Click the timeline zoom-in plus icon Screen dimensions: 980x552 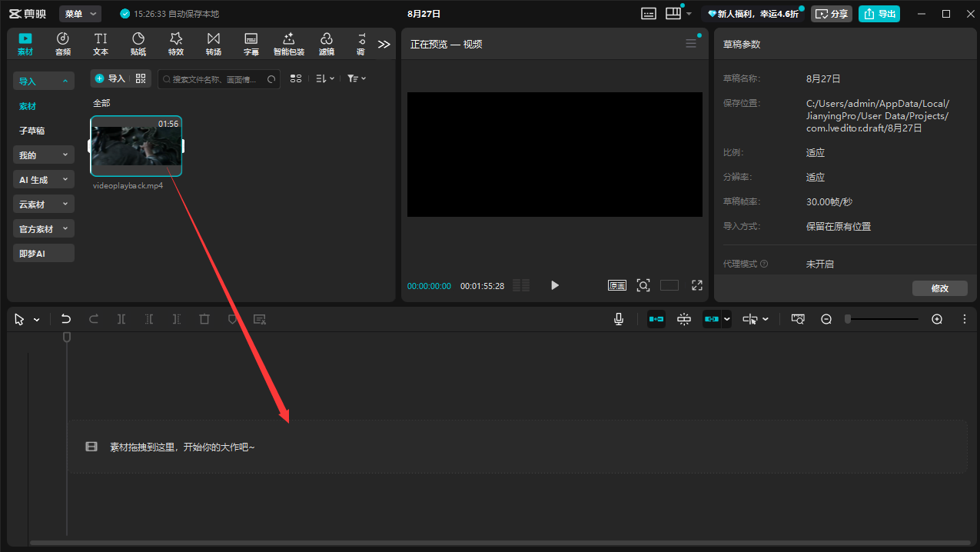coord(937,319)
